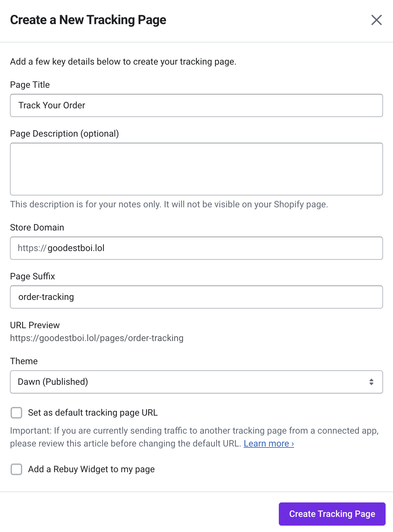Select the goodestboi.lol Store Domain field
Image resolution: width=393 pixels, height=532 pixels.
197,248
